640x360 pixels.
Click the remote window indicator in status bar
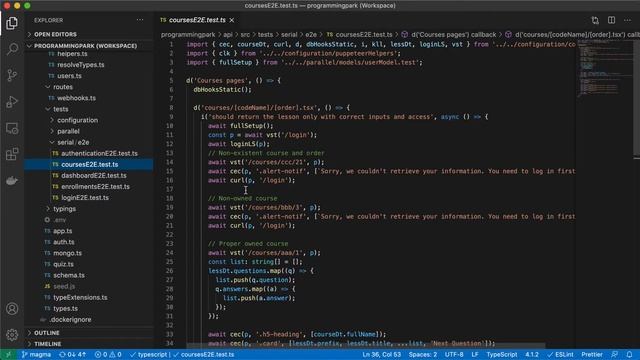click(x=7, y=355)
